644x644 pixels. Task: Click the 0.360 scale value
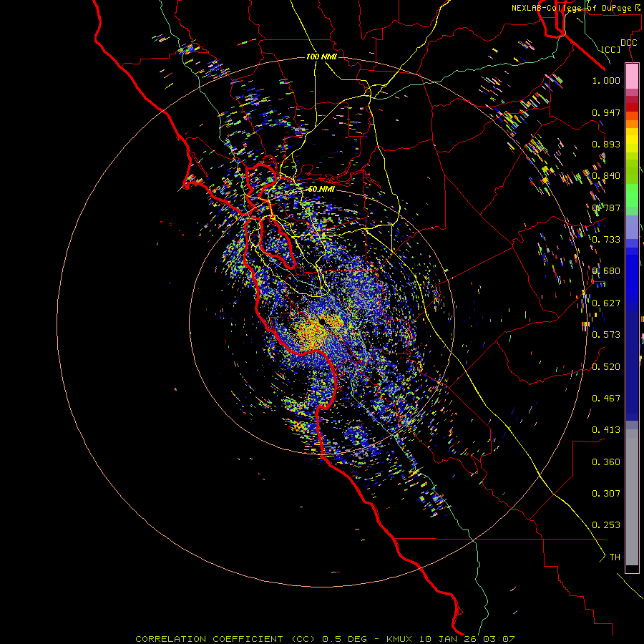click(606, 462)
